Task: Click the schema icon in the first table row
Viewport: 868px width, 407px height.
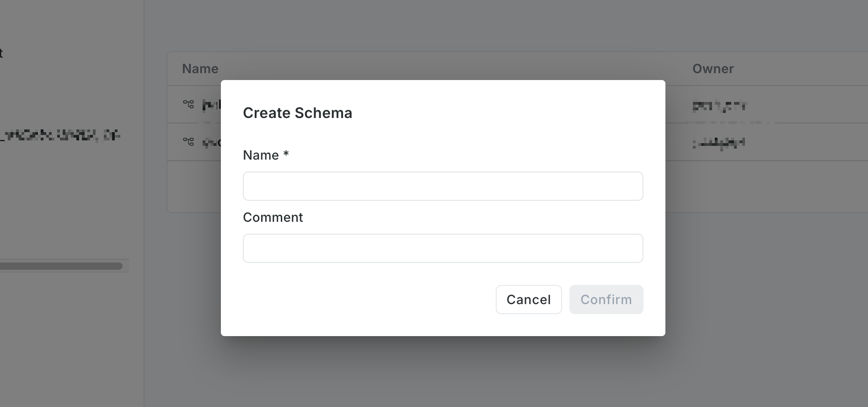Action: [x=188, y=104]
